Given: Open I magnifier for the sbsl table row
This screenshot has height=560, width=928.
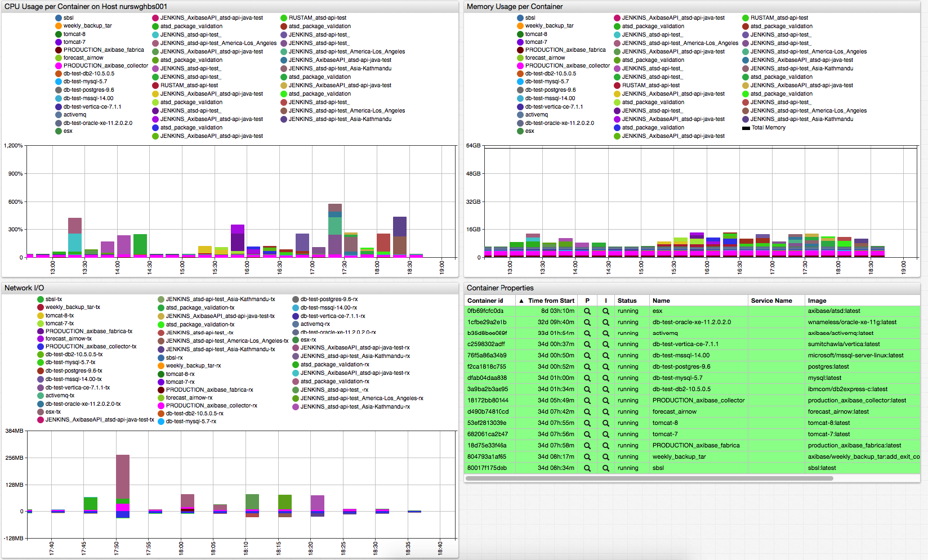Looking at the screenshot, I should coord(606,468).
